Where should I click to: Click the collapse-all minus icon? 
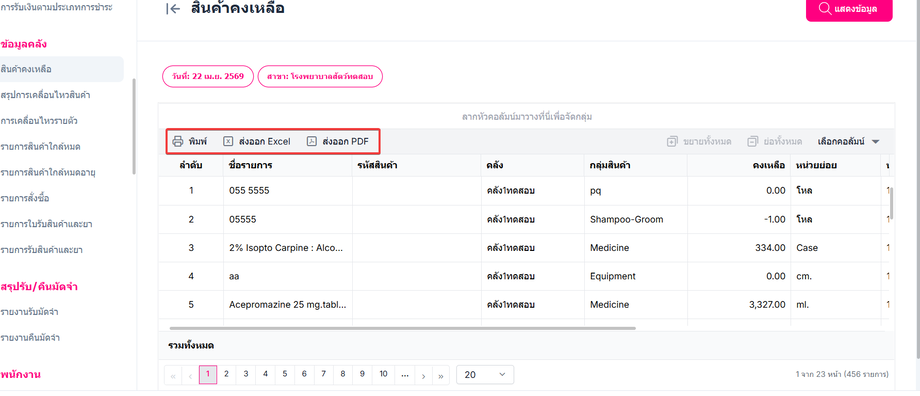pyautogui.click(x=753, y=141)
